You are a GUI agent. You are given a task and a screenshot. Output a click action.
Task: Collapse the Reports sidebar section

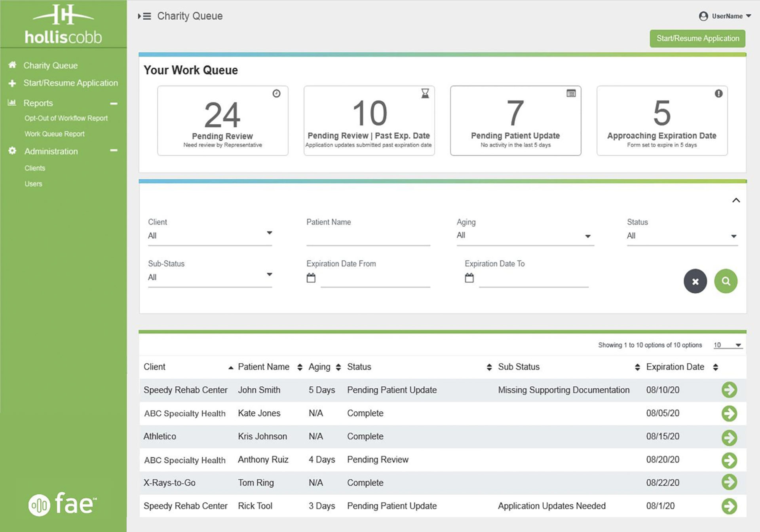(114, 103)
